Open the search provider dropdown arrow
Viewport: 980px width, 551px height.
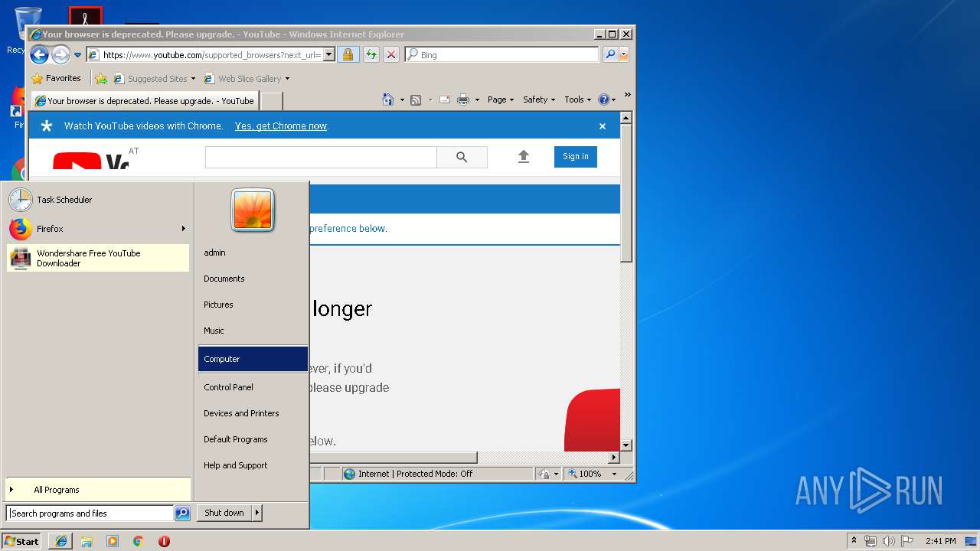click(624, 54)
